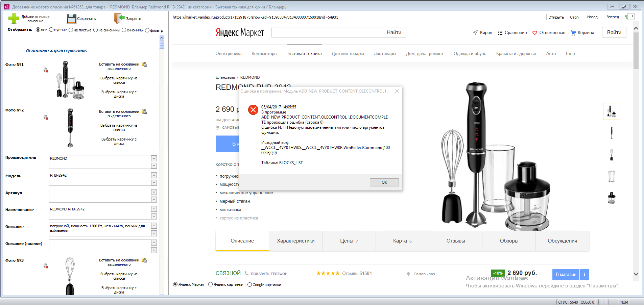
Task: Click the Корзина cart icon
Action: pos(573,33)
